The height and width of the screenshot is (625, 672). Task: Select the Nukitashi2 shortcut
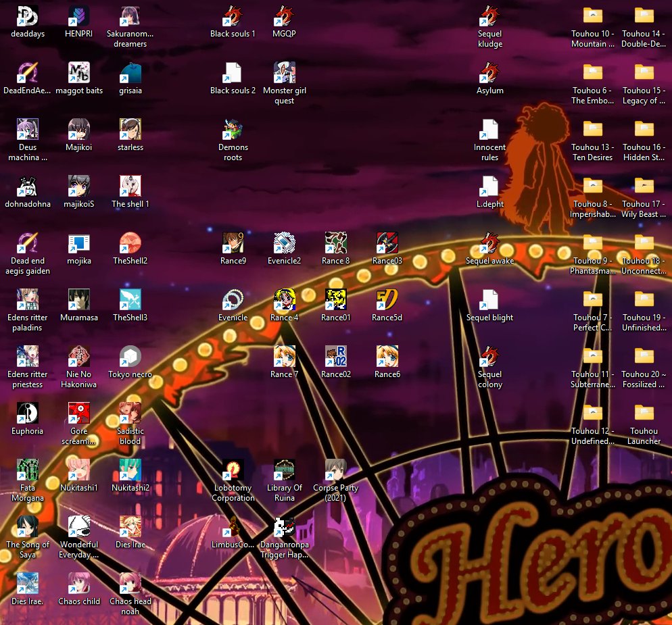tap(130, 470)
